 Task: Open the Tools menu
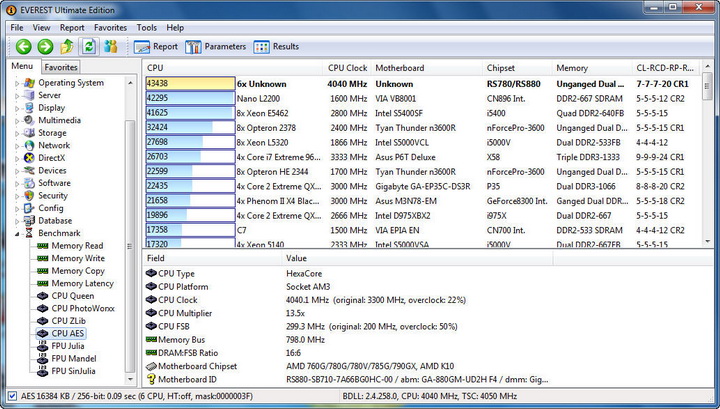coord(146,28)
